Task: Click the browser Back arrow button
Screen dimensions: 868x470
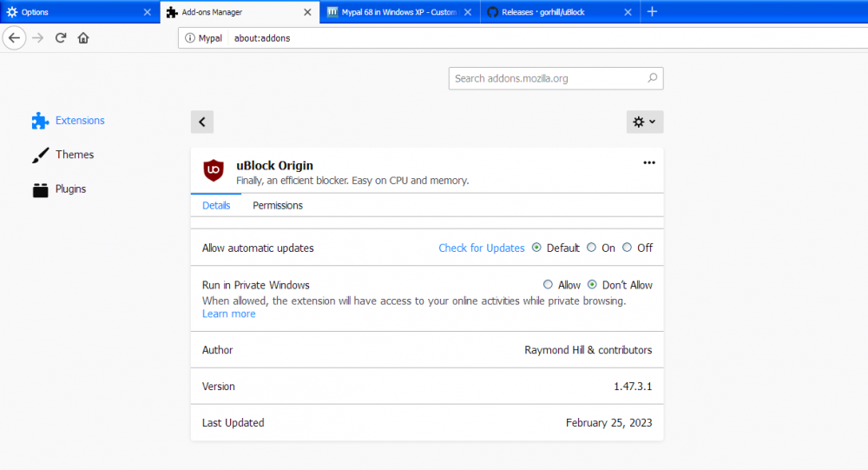Action: click(x=14, y=38)
